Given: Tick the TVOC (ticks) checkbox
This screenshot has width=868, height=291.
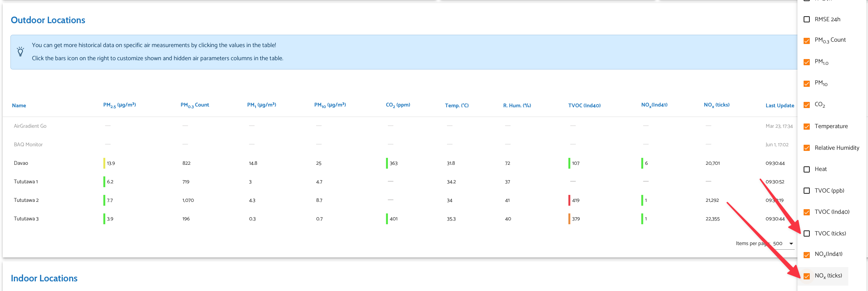Looking at the screenshot, I should 807,233.
